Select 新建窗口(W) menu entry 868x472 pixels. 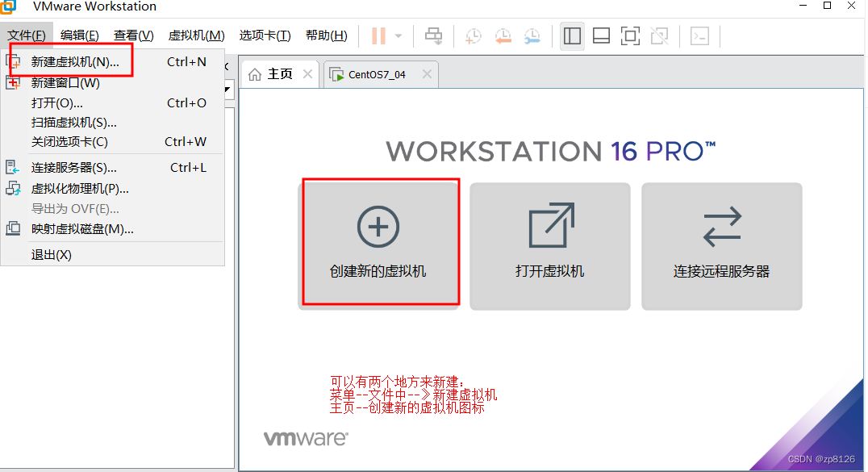113,83
